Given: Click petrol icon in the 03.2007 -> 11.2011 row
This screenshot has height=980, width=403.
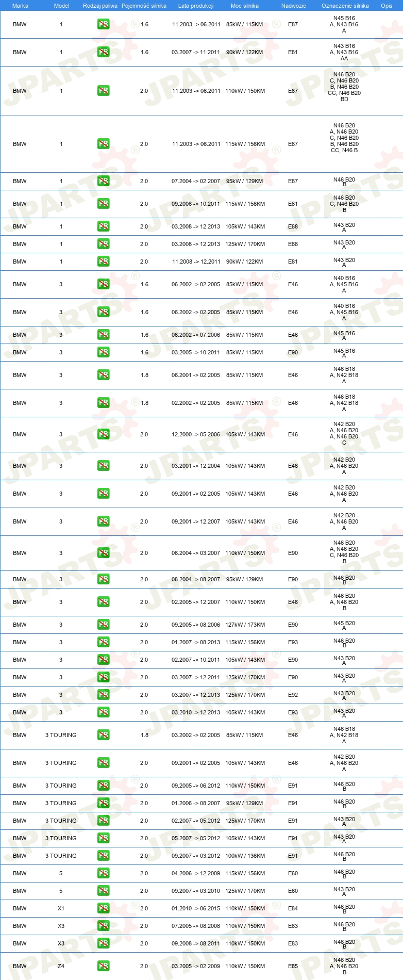Looking at the screenshot, I should [x=103, y=52].
